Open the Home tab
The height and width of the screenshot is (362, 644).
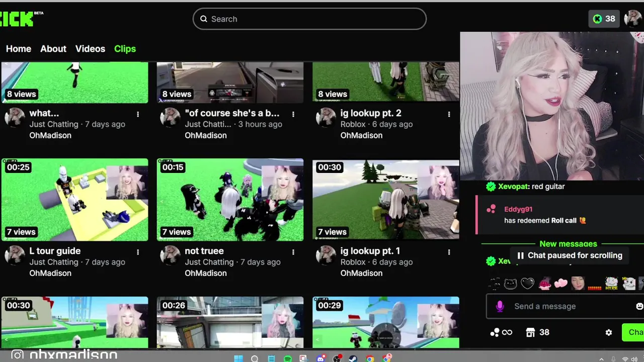pyautogui.click(x=19, y=49)
